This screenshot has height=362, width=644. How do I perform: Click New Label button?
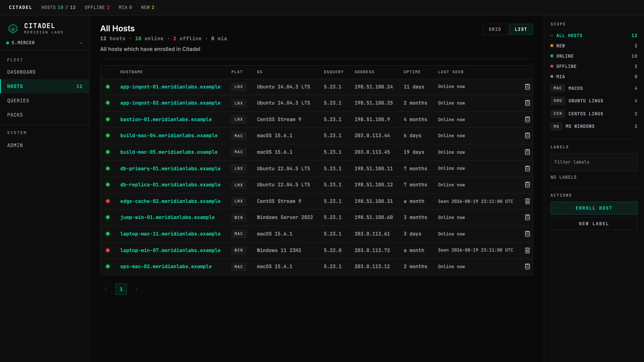[594, 224]
